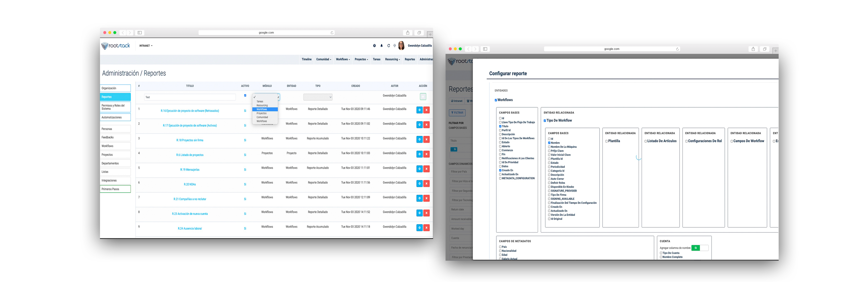Open report R.16 Ejecución de proyecto (Retrasados)
Screen dimensions: 868x282
[x=190, y=111]
